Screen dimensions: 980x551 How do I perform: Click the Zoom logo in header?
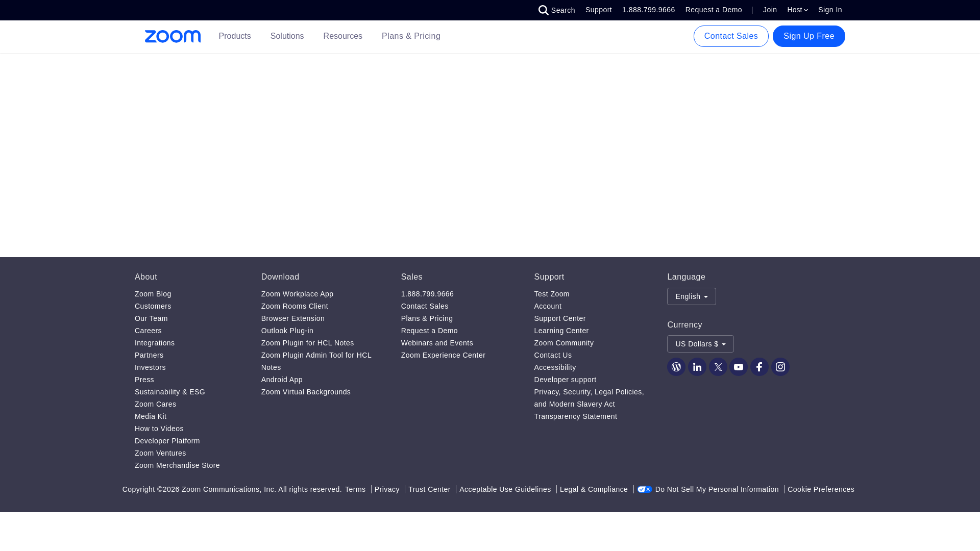[173, 36]
